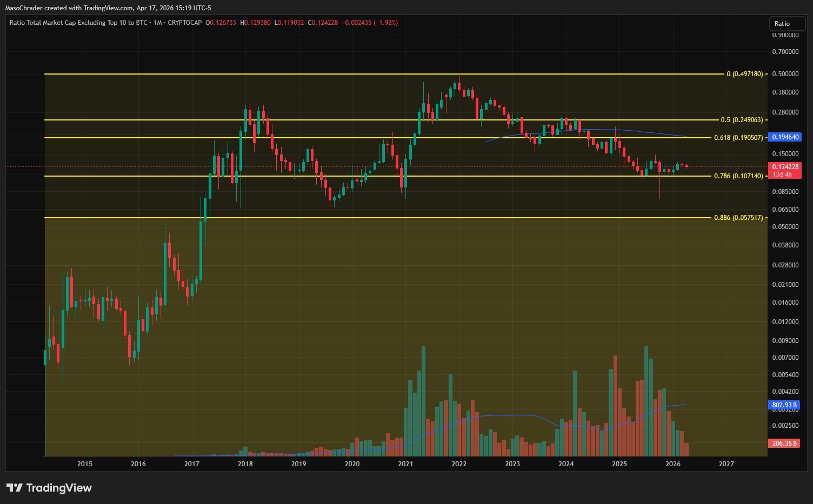Click the 0.150000 price scale value

click(x=785, y=154)
